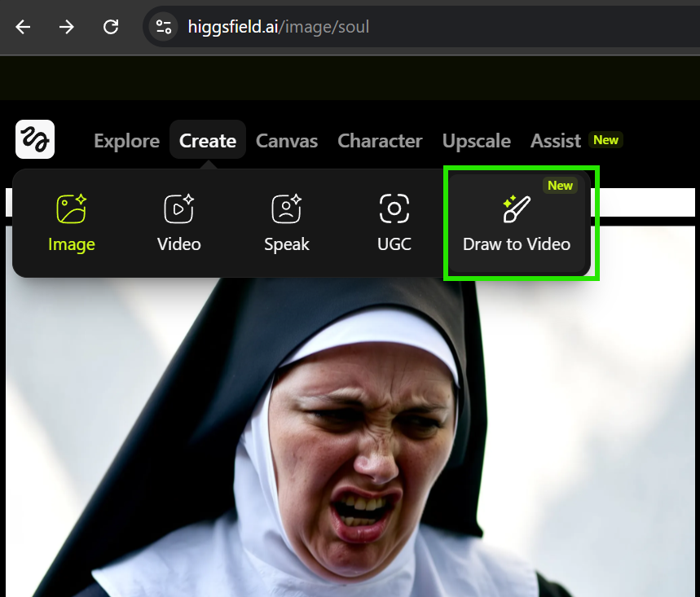Screen dimensions: 700x597
Task: Select the Create tab
Action: coord(208,139)
